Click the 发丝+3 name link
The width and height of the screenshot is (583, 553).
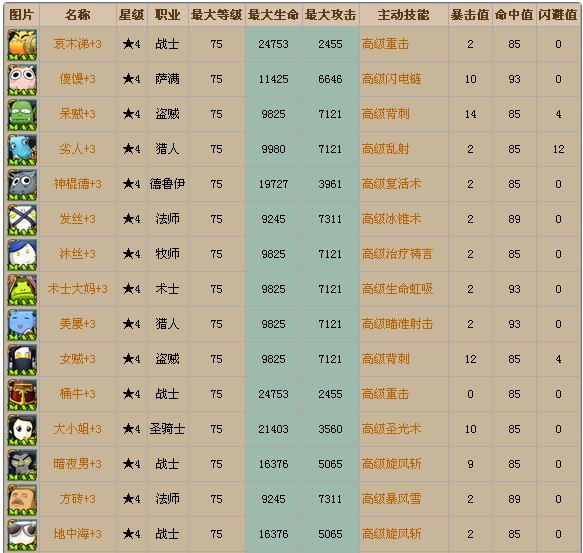(77, 219)
